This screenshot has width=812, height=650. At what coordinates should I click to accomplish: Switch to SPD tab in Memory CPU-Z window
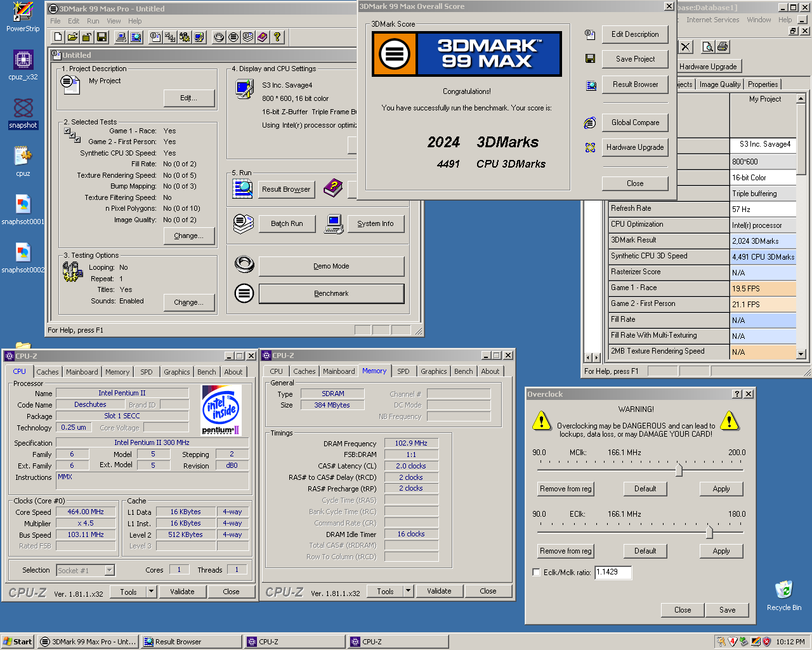click(x=403, y=371)
